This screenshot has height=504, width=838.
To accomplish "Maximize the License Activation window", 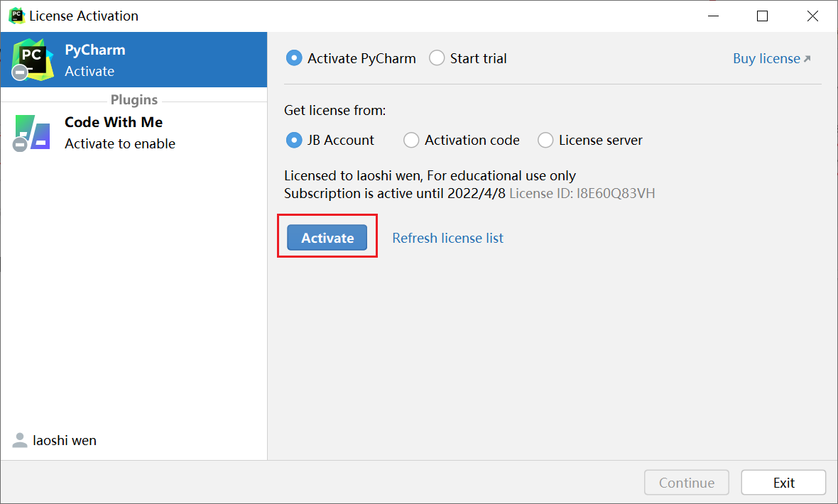I will 762,16.
